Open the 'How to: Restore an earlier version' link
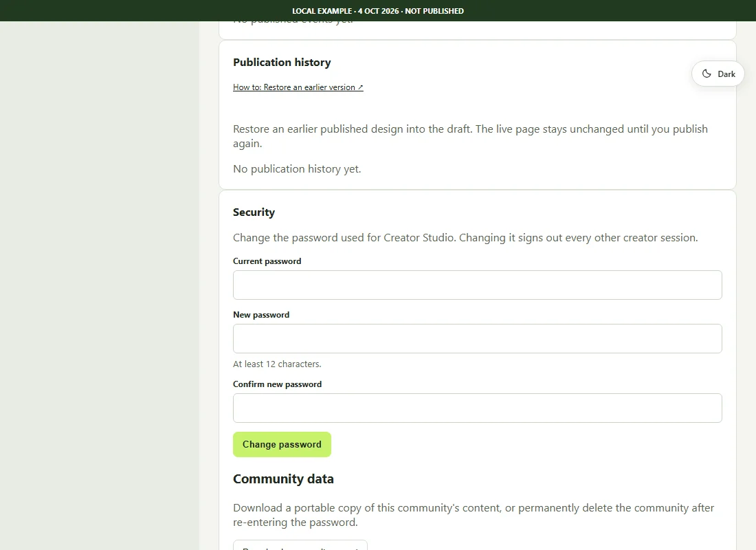Screen dimensions: 756x550 298,87
